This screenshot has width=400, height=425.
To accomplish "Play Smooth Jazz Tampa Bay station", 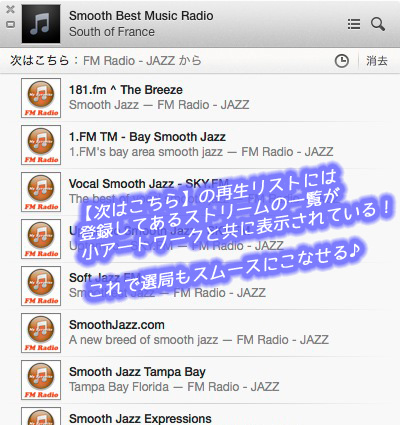I will (x=200, y=380).
